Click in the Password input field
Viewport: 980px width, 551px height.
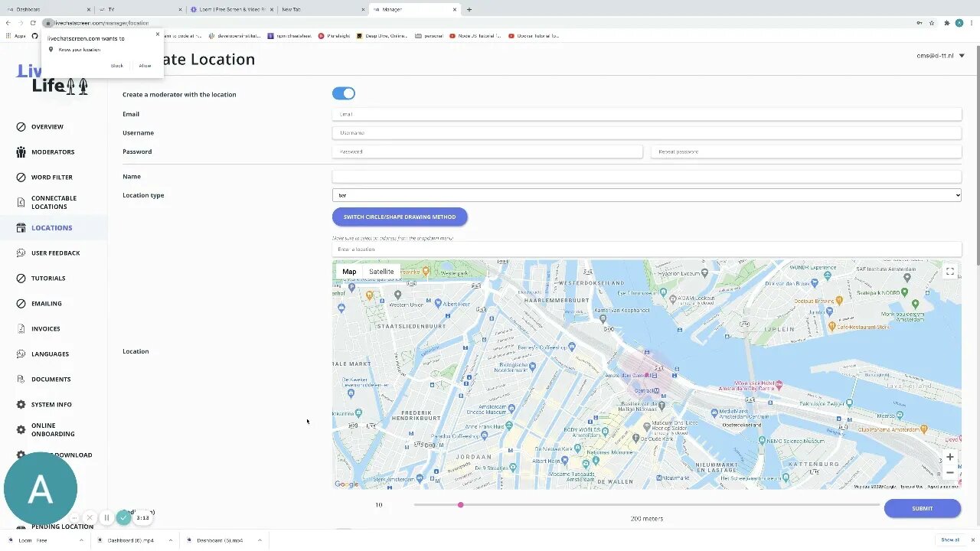click(x=487, y=152)
